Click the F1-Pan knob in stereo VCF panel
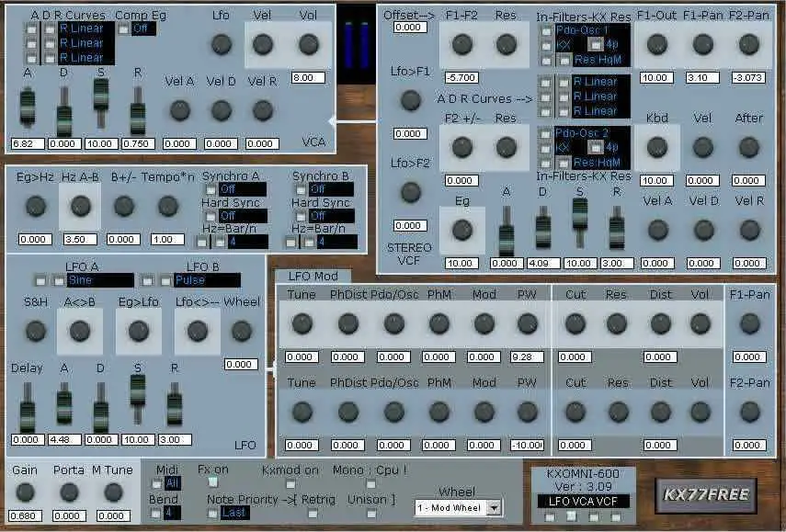This screenshot has width=786, height=532. click(702, 44)
